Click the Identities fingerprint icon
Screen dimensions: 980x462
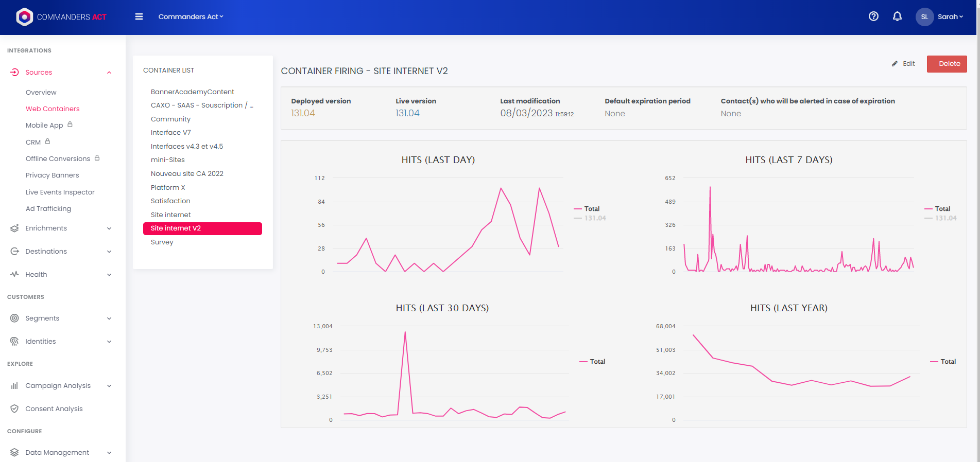pos(14,341)
